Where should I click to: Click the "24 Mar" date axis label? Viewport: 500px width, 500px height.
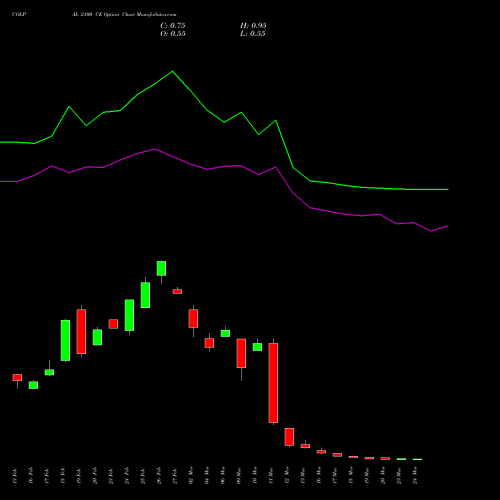(x=415, y=475)
